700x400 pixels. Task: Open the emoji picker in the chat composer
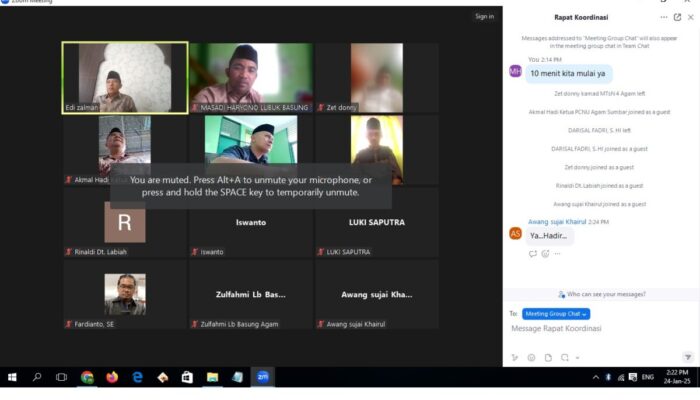[x=531, y=358]
